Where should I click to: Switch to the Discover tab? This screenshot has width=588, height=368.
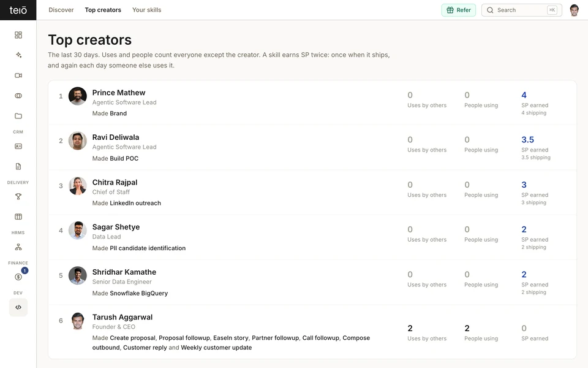61,10
